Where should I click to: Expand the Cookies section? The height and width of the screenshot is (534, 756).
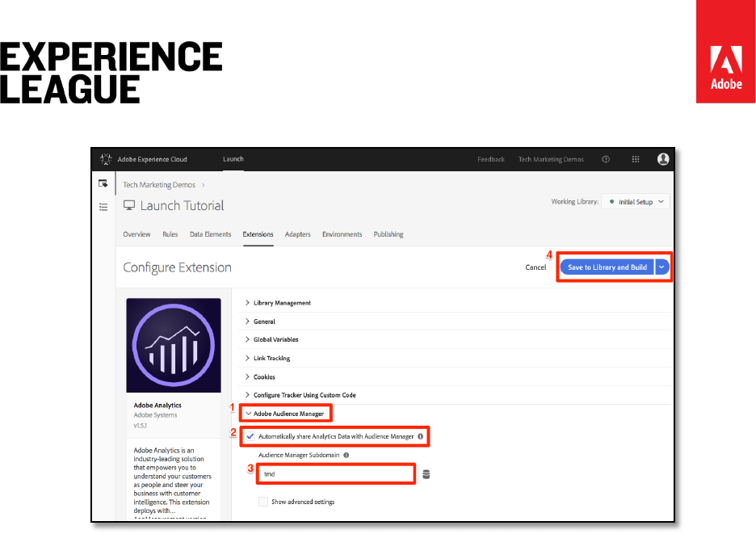[260, 376]
